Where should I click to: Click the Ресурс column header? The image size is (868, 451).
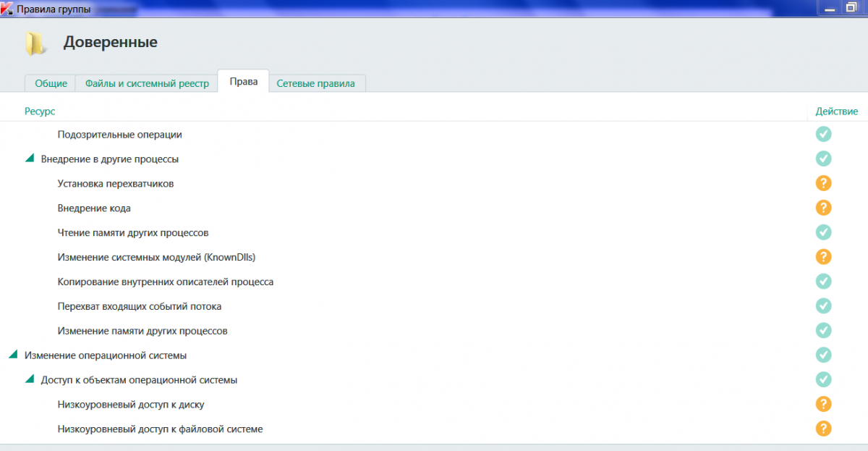coord(40,111)
